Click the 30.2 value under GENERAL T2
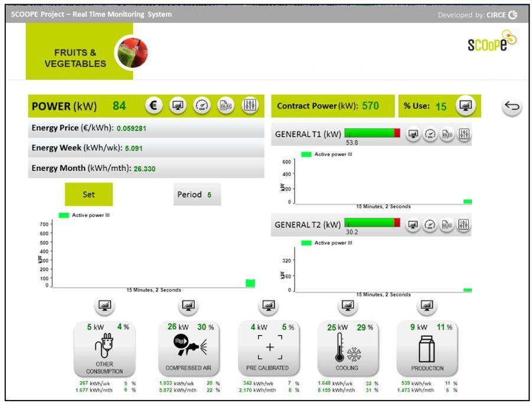532x407 pixels. coord(352,232)
